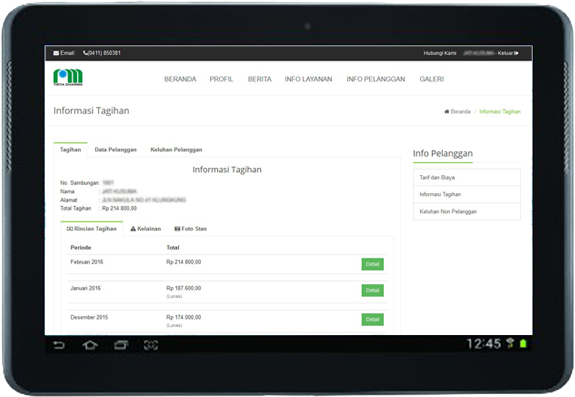Tap the Android back navigation icon
Image resolution: width=575 pixels, height=397 pixels.
tap(59, 345)
